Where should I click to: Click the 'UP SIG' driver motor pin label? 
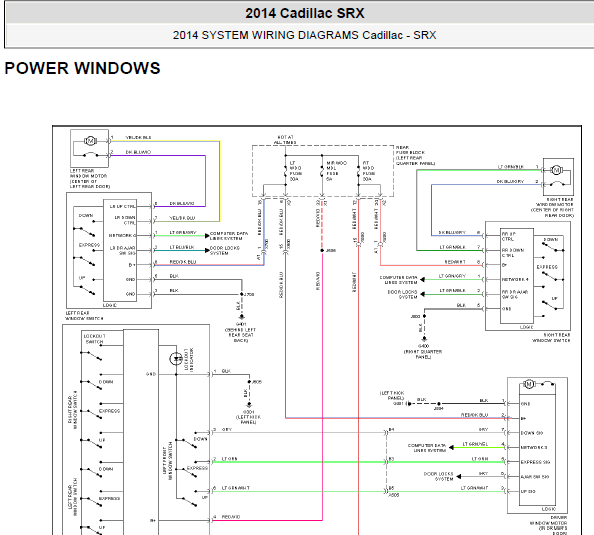pos(528,491)
